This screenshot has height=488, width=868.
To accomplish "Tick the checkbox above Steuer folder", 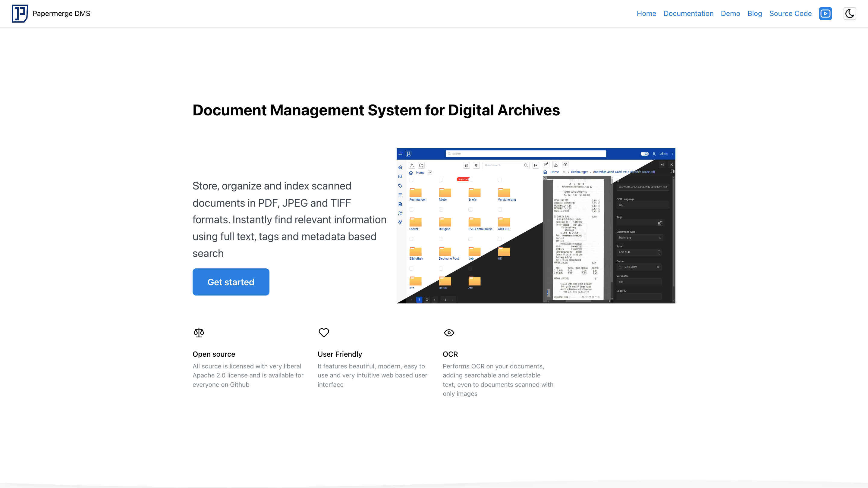I will 411,209.
